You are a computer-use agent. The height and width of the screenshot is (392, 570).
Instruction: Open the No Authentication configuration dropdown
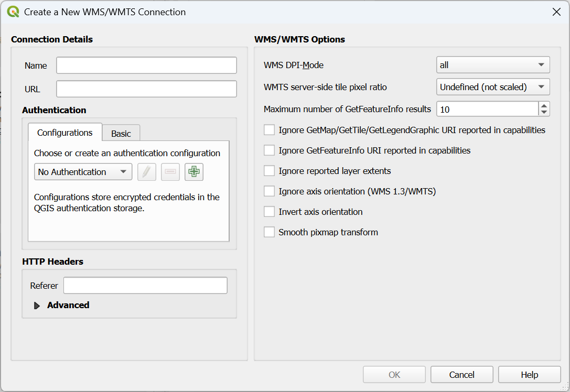tap(83, 172)
